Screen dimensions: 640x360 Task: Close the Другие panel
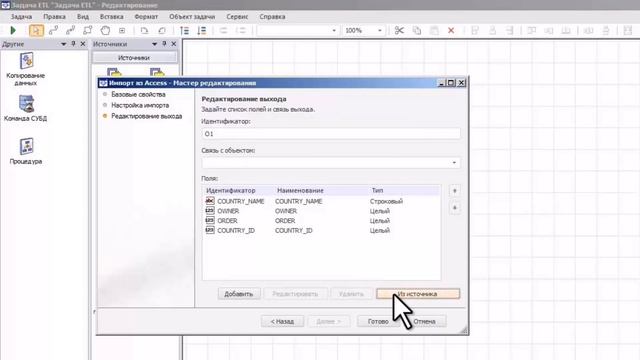pos(83,44)
